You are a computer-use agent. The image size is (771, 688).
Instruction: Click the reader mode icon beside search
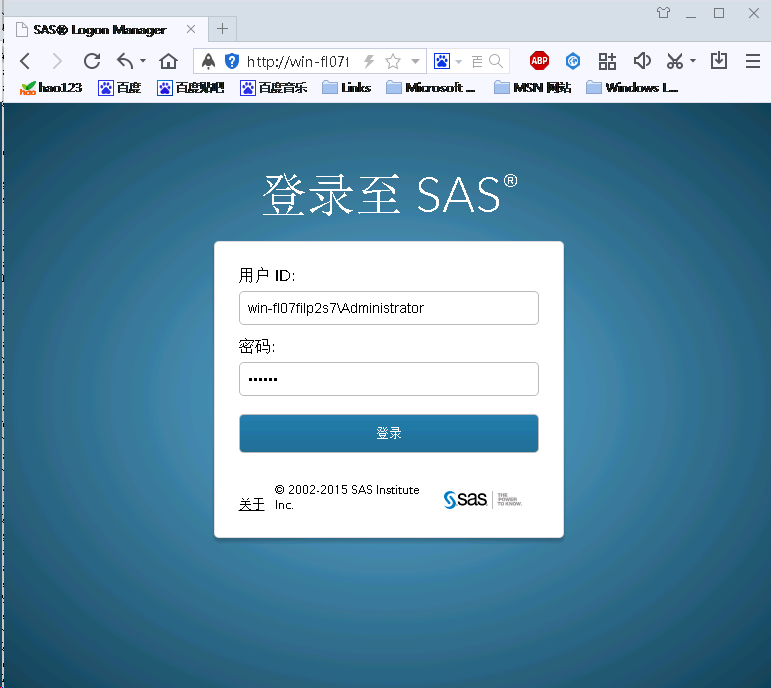point(477,61)
